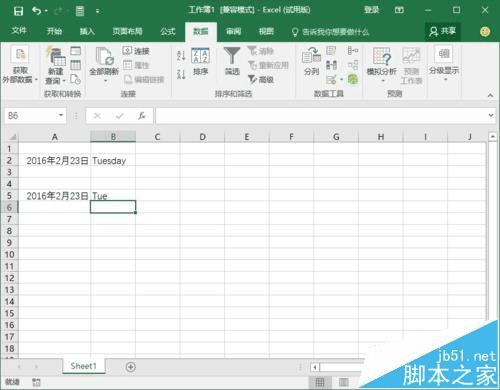This screenshot has width=500, height=390.
Task: Switch to Normal view in status bar
Action: click(320, 382)
